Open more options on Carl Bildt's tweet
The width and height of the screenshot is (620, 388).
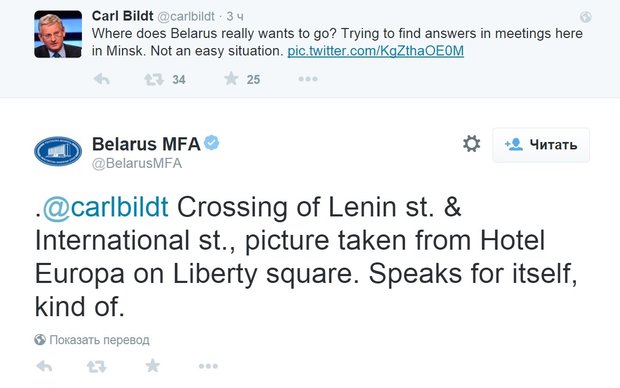[x=308, y=79]
